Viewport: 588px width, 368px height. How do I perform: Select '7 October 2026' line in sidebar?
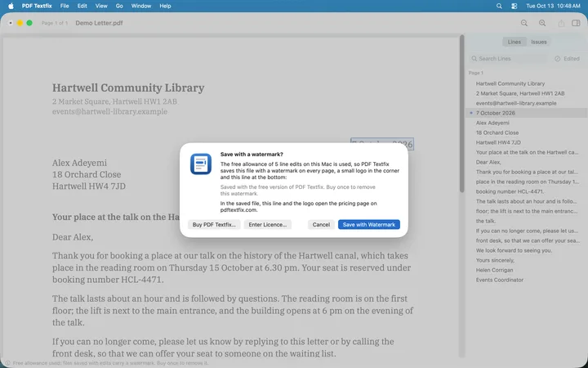[527, 113]
